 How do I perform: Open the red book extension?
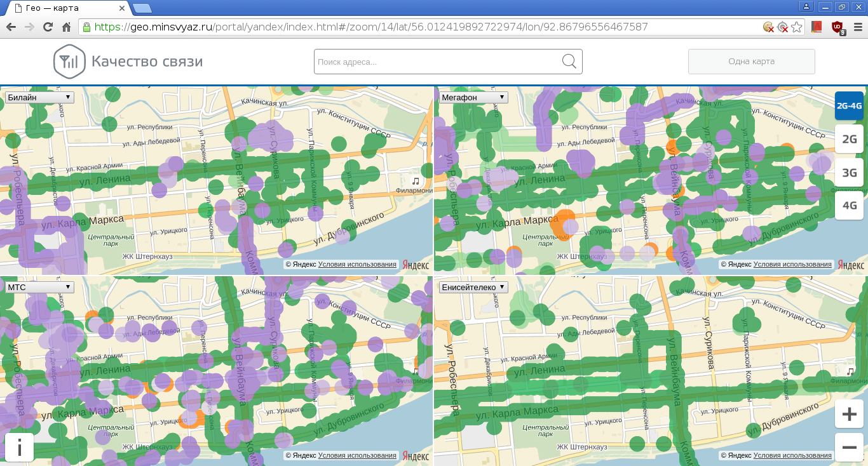[817, 27]
